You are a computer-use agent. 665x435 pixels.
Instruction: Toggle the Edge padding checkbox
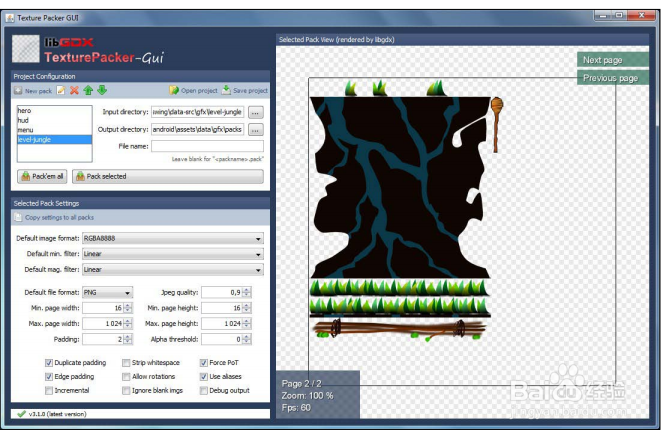pyautogui.click(x=49, y=377)
